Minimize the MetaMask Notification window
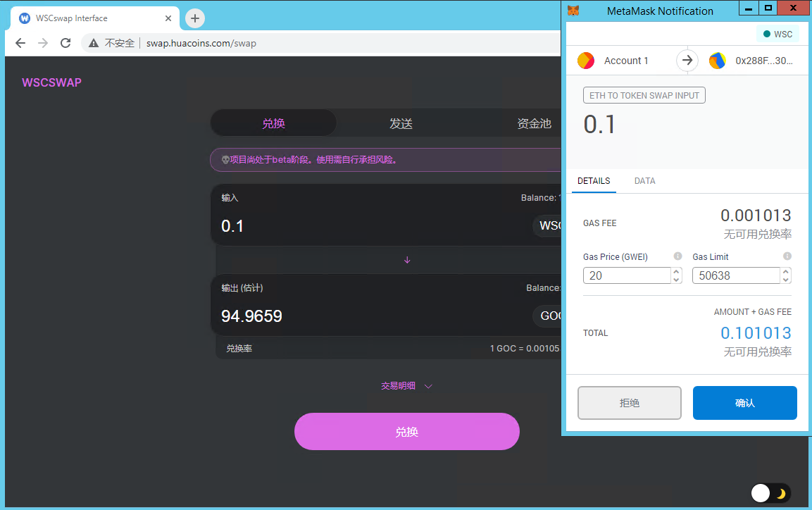The height and width of the screenshot is (510, 812). point(749,8)
